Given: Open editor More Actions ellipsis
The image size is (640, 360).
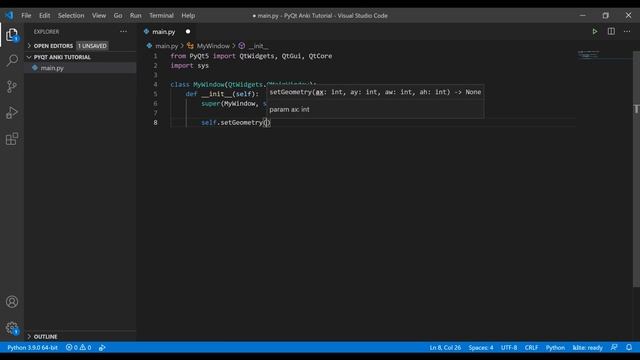Looking at the screenshot, I should pos(627,31).
